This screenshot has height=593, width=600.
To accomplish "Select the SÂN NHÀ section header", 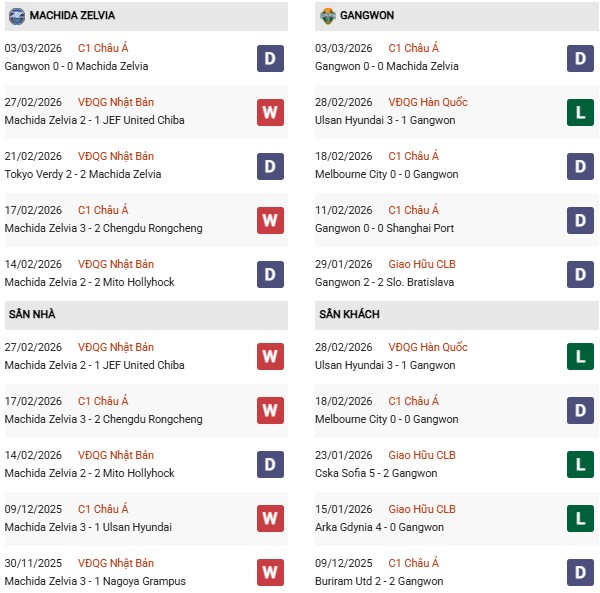I will pos(32,315).
